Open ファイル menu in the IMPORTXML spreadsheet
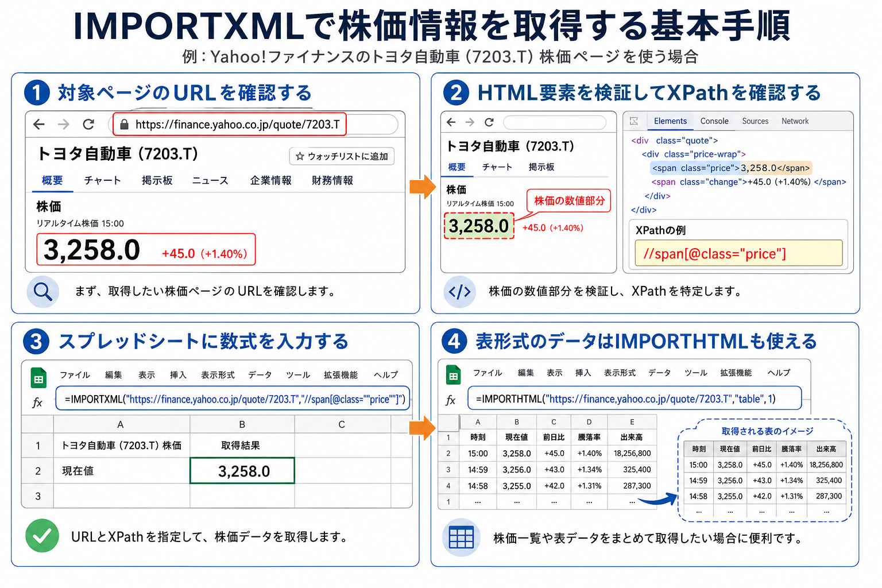The width and height of the screenshot is (882, 588). click(75, 375)
